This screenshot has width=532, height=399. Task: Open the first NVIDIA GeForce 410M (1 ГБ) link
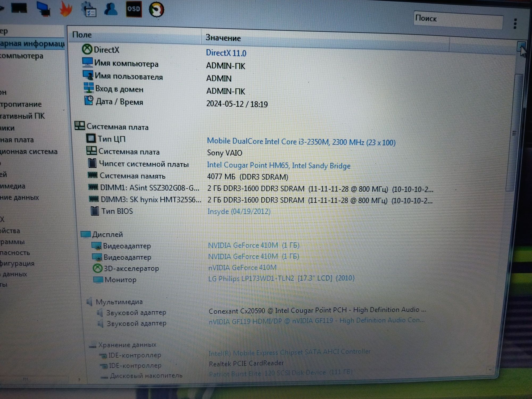254,245
